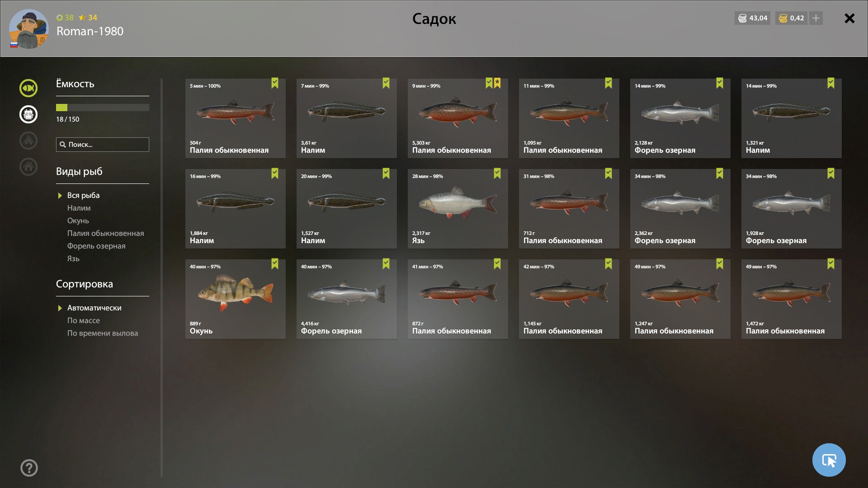Click the Поиск search field
Image resolution: width=868 pixels, height=488 pixels.
(103, 145)
